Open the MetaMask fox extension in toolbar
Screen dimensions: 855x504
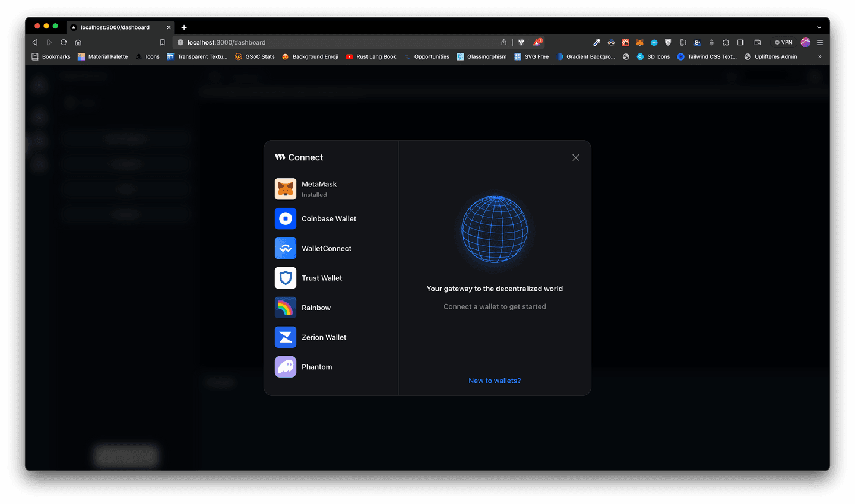[639, 42]
